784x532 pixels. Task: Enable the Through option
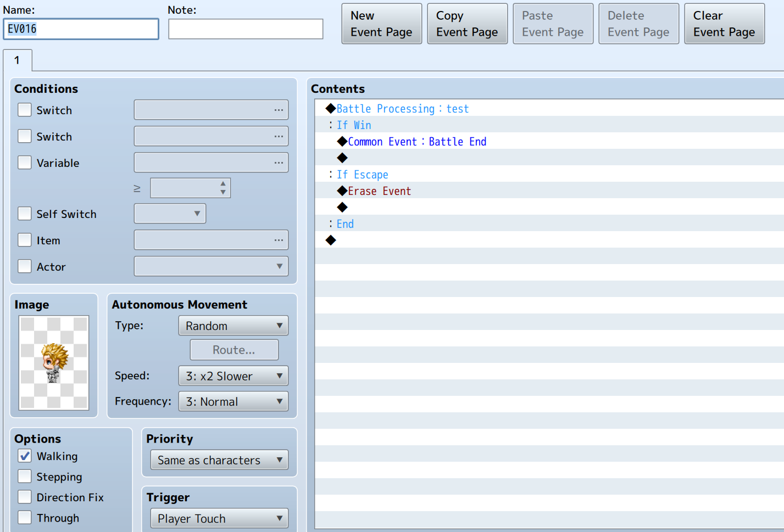pyautogui.click(x=25, y=518)
